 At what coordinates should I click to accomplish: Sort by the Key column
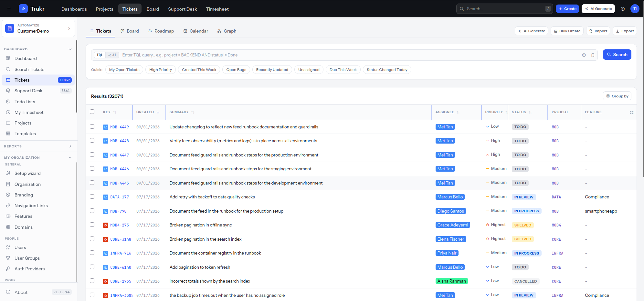pos(110,112)
